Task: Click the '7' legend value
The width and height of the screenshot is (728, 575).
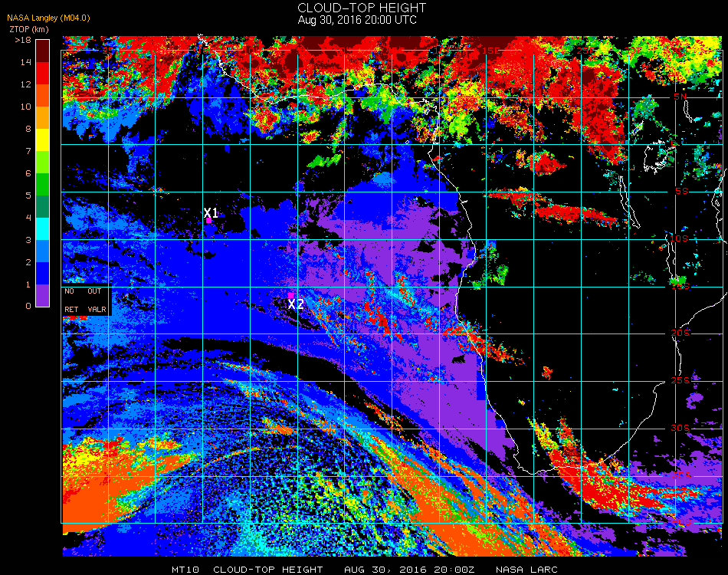Action: point(28,151)
